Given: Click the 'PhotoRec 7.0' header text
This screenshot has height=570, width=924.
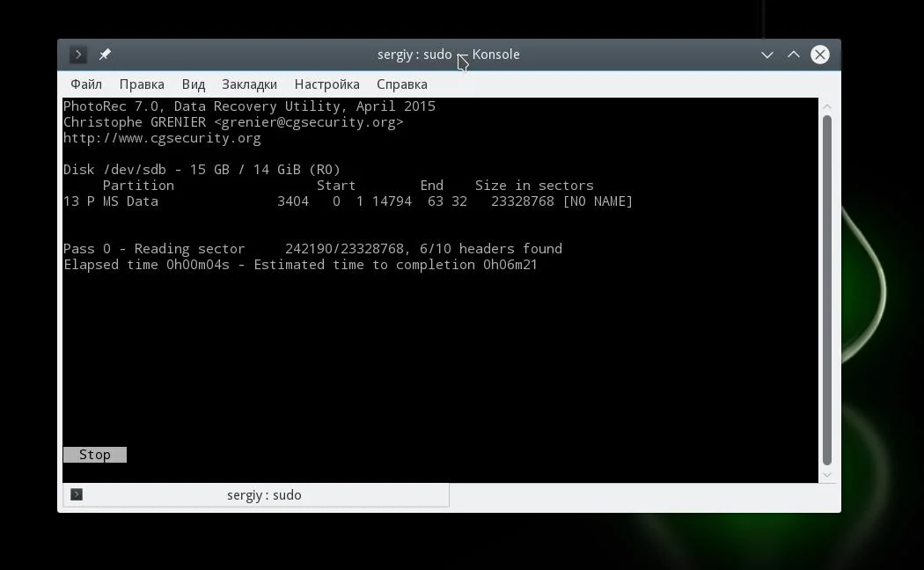Looking at the screenshot, I should click(x=111, y=106).
